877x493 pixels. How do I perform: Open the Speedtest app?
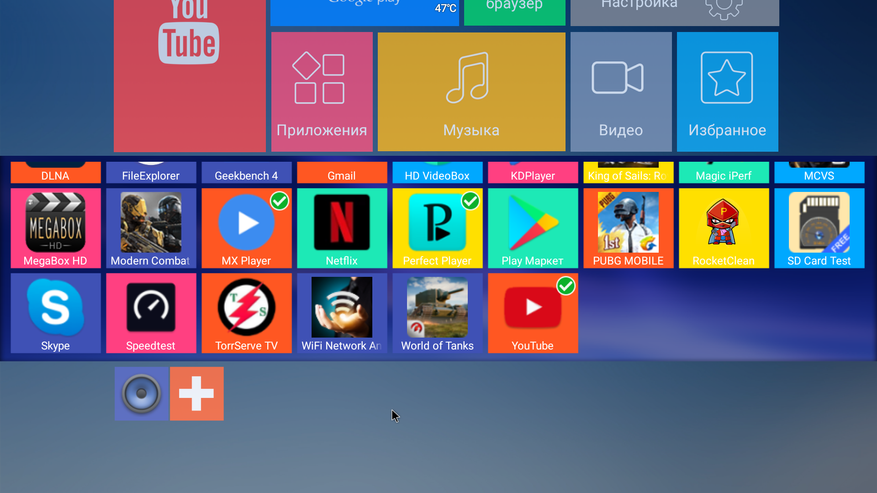pyautogui.click(x=151, y=313)
